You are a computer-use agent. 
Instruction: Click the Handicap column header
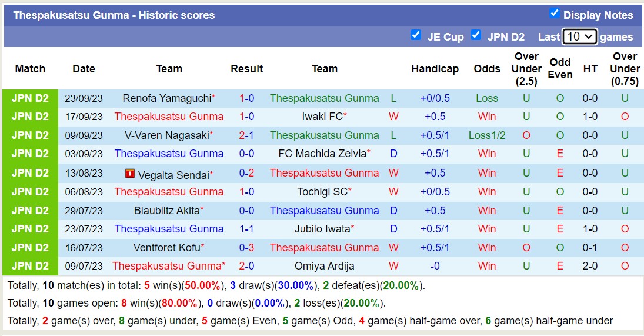tap(435, 69)
